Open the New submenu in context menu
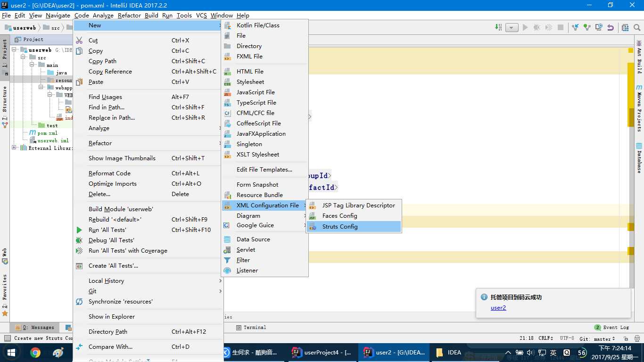 tap(148, 25)
